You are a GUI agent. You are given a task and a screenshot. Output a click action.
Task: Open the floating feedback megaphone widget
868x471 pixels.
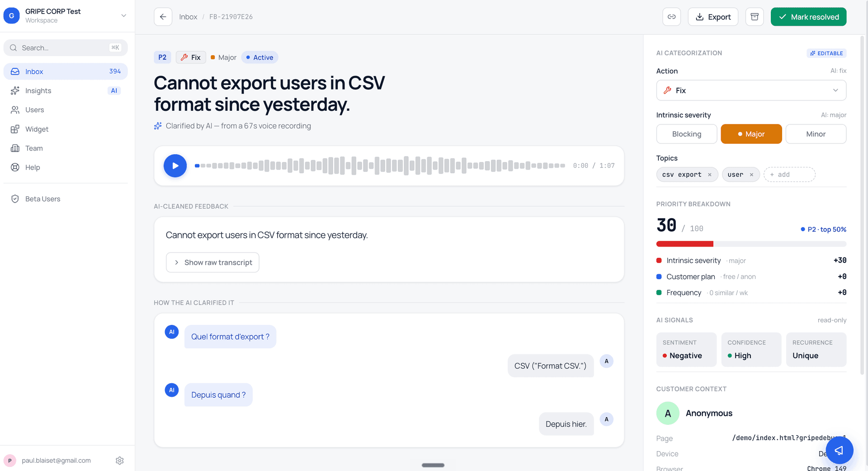[839, 450]
